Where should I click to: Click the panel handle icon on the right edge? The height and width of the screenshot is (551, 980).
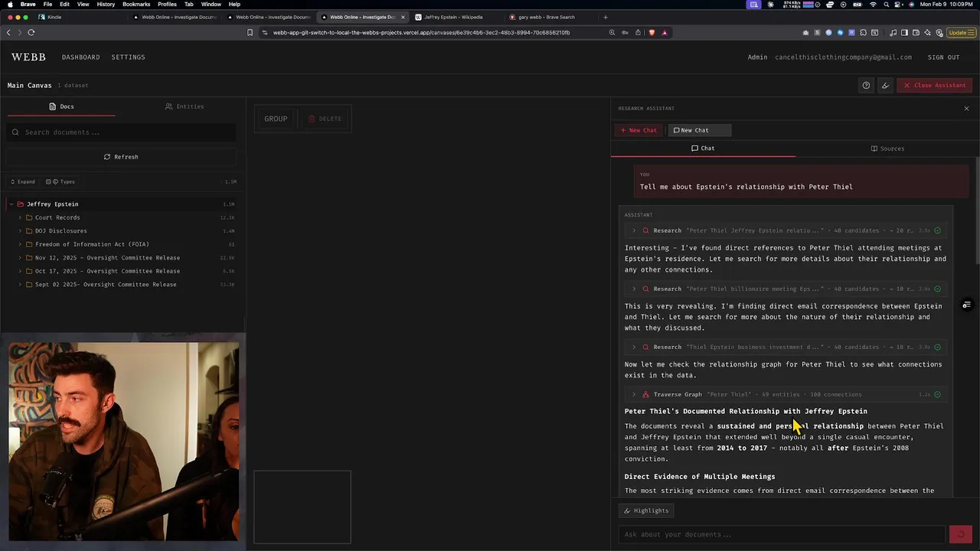click(966, 305)
